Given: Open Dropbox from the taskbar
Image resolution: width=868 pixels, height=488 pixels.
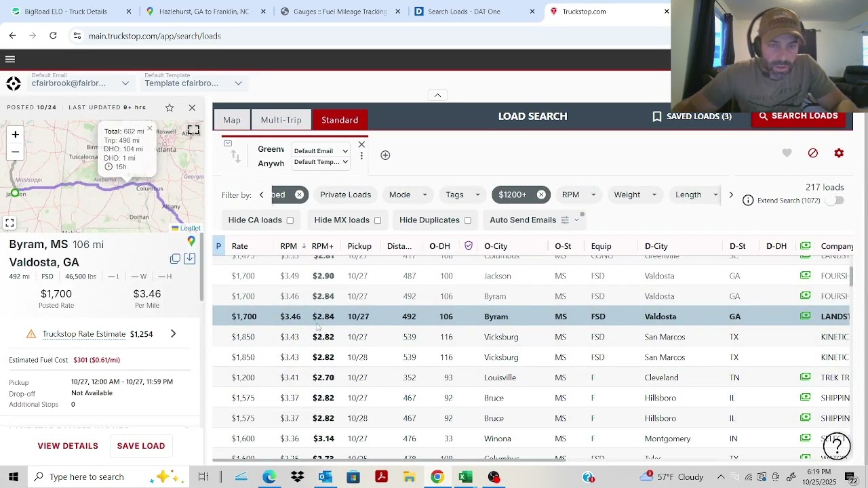Looking at the screenshot, I should coord(297,477).
